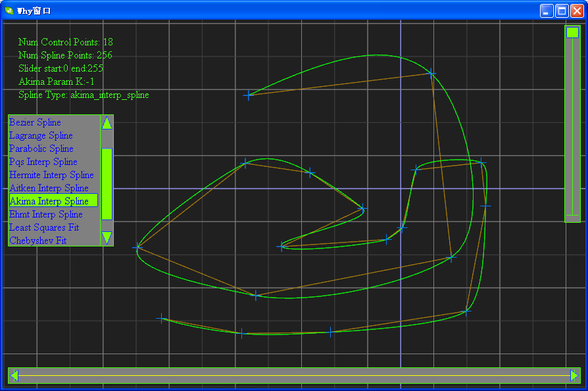Close the Why window
The image size is (588, 391).
[x=577, y=11]
